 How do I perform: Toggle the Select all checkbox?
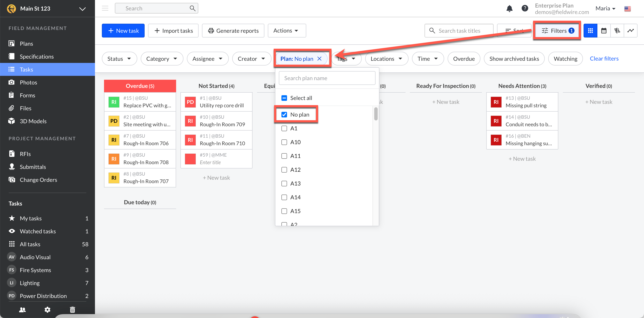pos(284,98)
